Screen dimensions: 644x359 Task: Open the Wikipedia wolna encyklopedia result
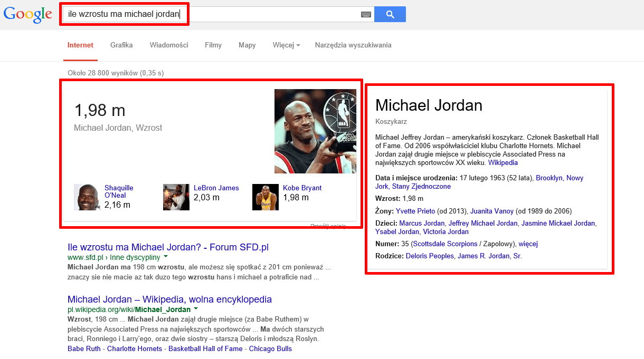pyautogui.click(x=169, y=299)
